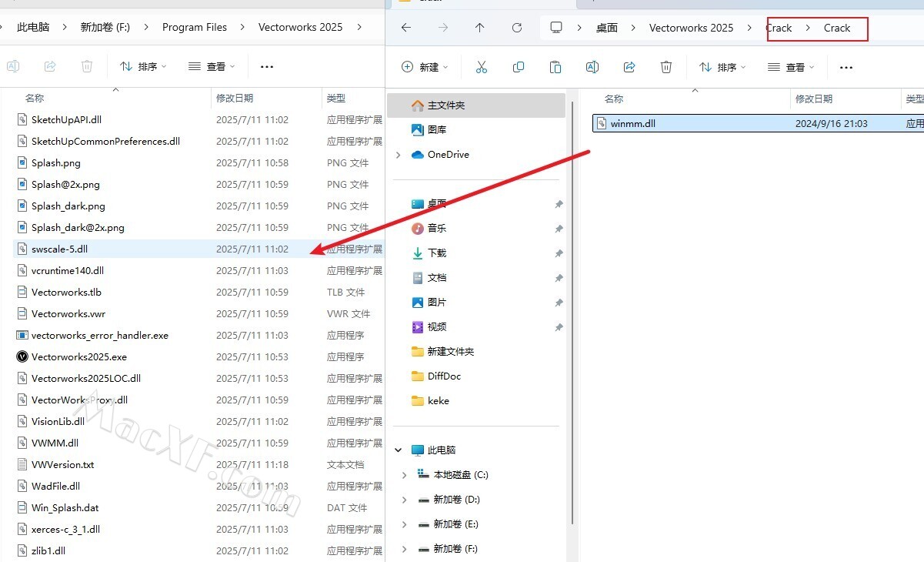
Task: Sort by 类型 column in the Vectorworks 2025 window
Action: [x=336, y=99]
